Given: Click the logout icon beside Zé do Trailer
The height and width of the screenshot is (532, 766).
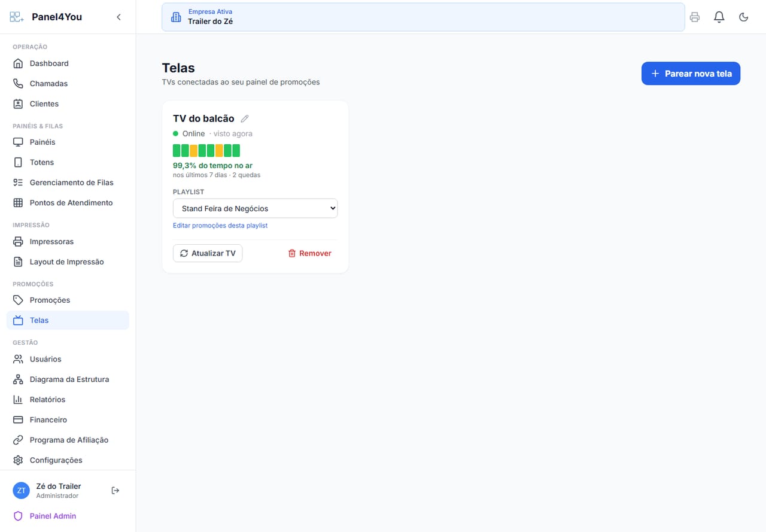Looking at the screenshot, I should pyautogui.click(x=115, y=491).
